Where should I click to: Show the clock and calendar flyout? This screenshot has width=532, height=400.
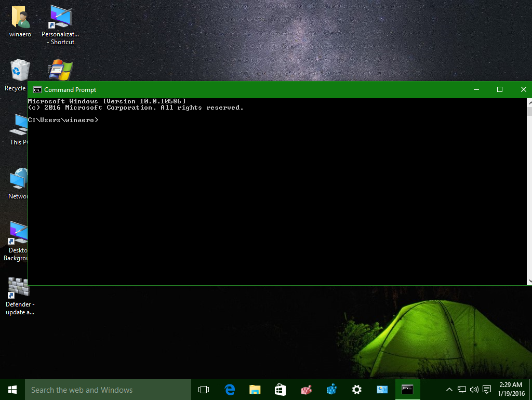pos(511,390)
